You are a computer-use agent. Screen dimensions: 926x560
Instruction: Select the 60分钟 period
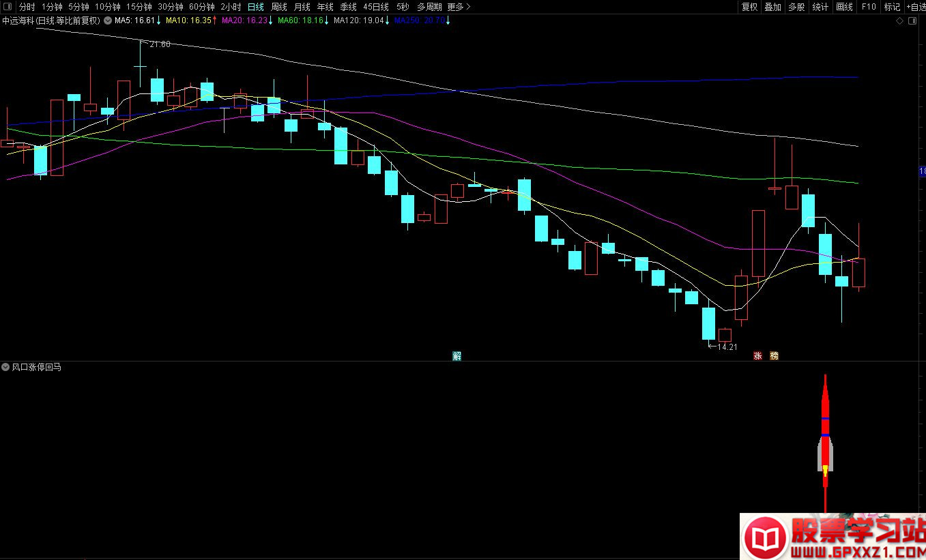point(202,7)
